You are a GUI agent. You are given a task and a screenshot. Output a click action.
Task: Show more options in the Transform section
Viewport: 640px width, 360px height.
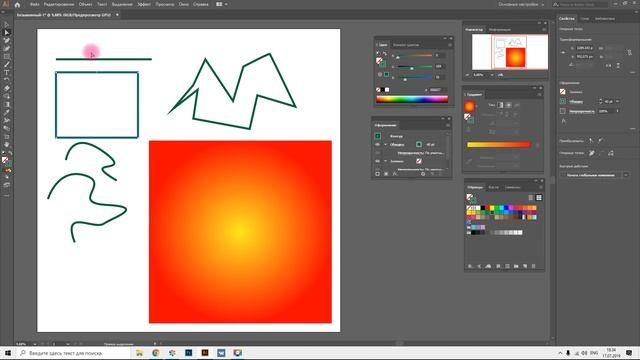pyautogui.click(x=632, y=73)
